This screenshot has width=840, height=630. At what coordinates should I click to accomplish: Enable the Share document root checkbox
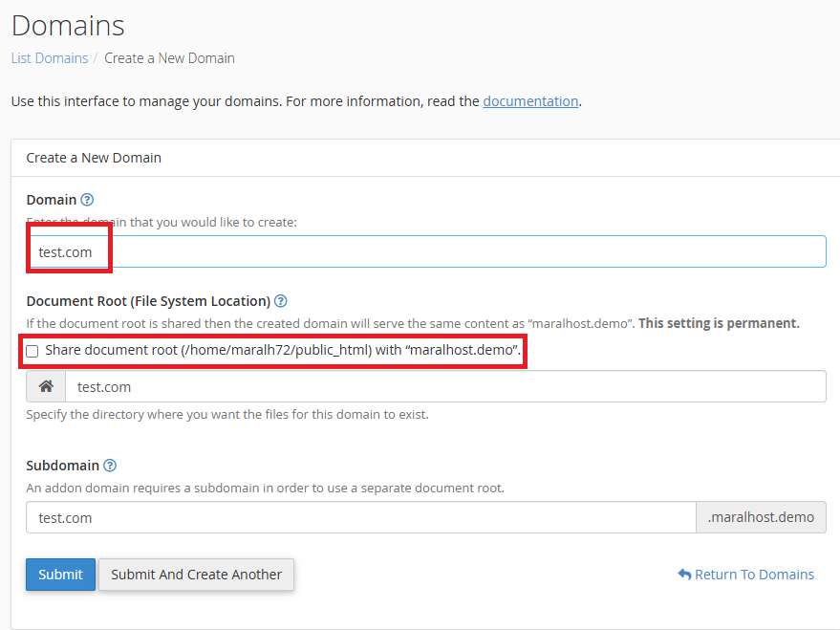(32, 352)
